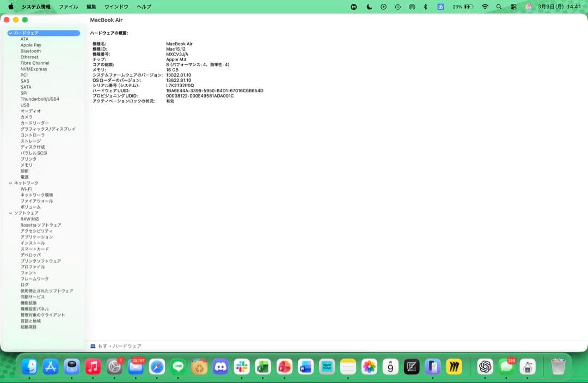Open Control Center in the menu bar
Viewport: 588px width, 383px height.
pyautogui.click(x=514, y=7)
